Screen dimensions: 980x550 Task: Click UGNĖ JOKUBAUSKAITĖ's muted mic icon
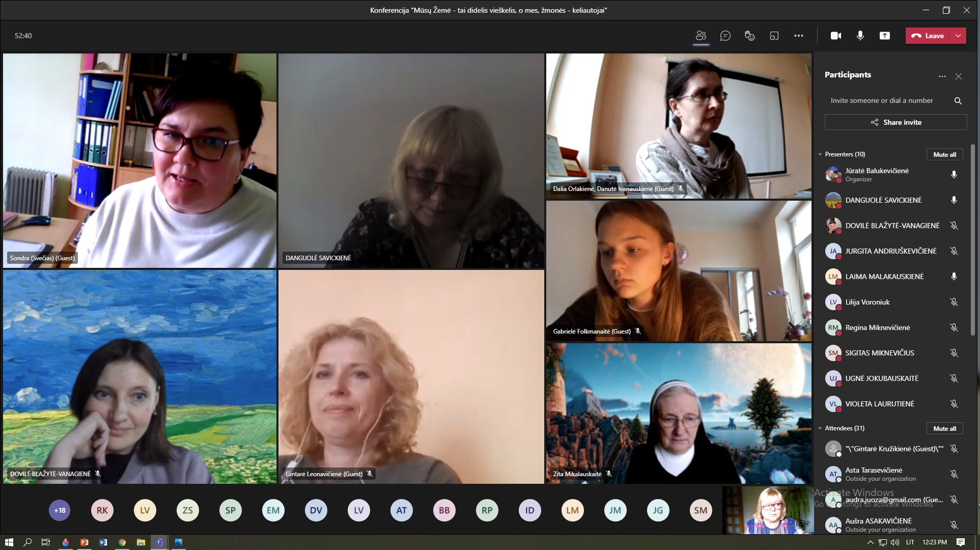click(x=954, y=378)
